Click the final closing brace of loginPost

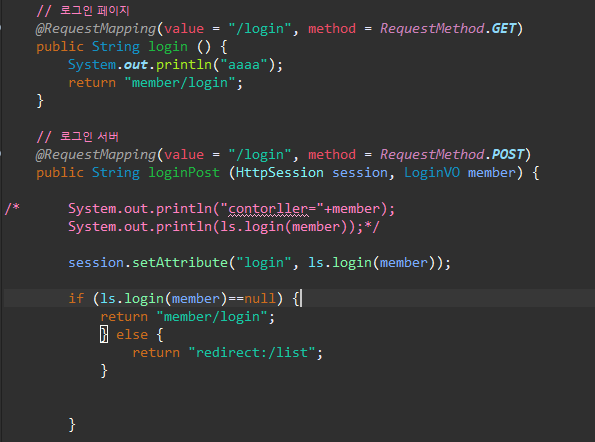pos(72,425)
